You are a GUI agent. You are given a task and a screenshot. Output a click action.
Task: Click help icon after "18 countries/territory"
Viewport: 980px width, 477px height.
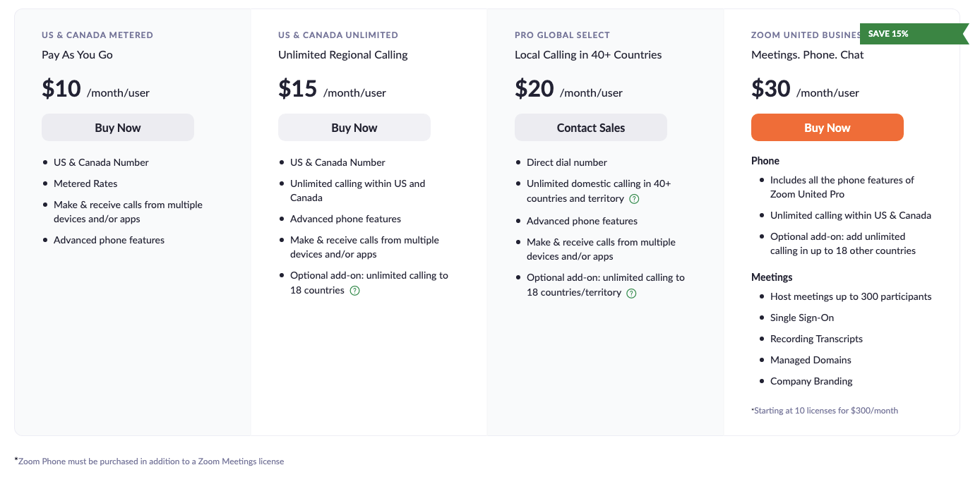(x=632, y=293)
